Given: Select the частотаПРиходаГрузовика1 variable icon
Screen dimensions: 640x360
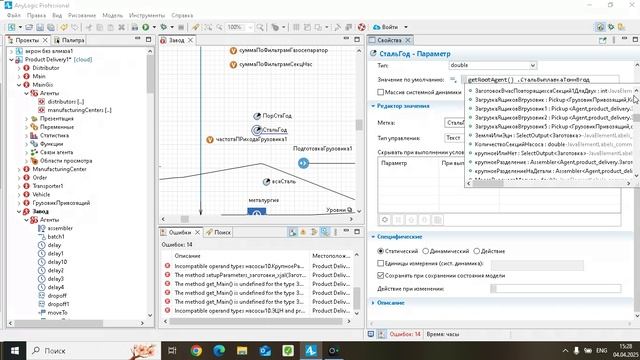Looking at the screenshot, I should (210, 140).
